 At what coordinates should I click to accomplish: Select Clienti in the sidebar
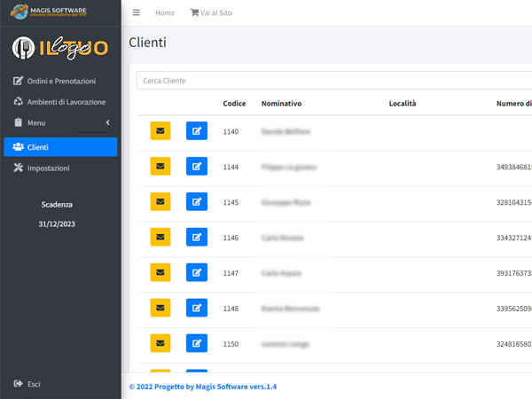point(60,147)
